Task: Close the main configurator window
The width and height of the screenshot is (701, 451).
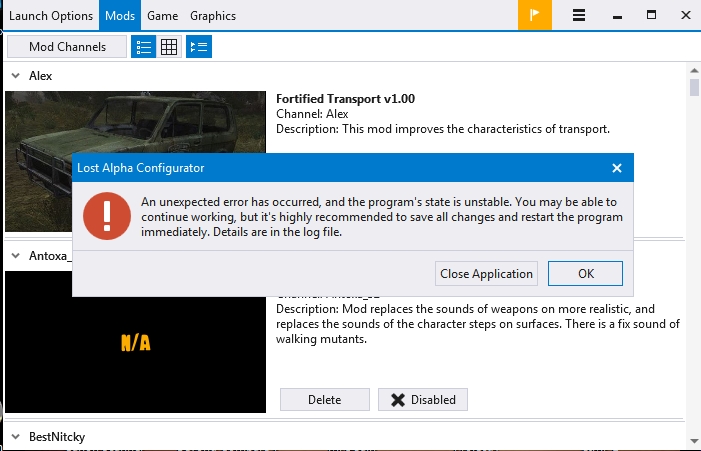Action: pyautogui.click(x=686, y=15)
